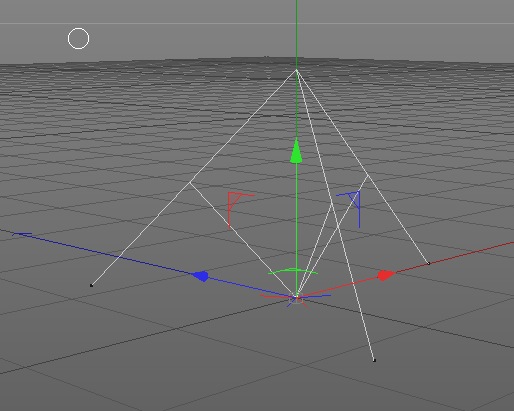Viewport: 514px width, 411px height.
Task: Click the white circle cursor indicator
Action: [78, 39]
